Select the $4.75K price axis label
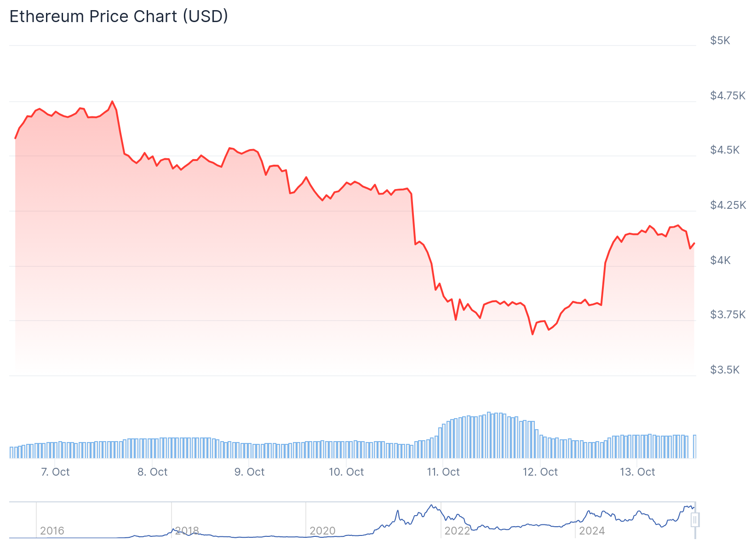The width and height of the screenshot is (756, 552). pos(727,96)
